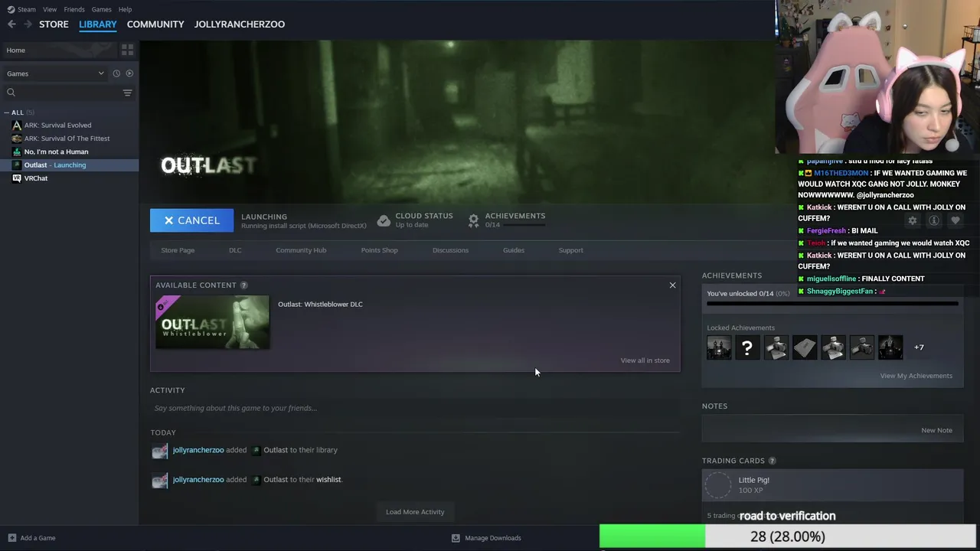Click View all in store

tap(645, 360)
